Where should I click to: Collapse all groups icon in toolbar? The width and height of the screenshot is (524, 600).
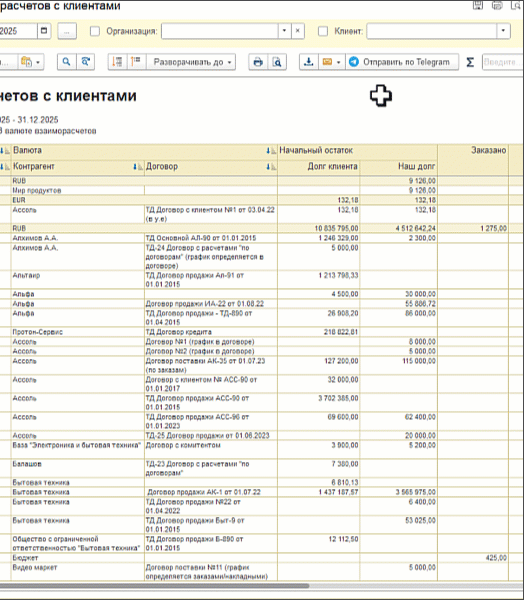(118, 62)
